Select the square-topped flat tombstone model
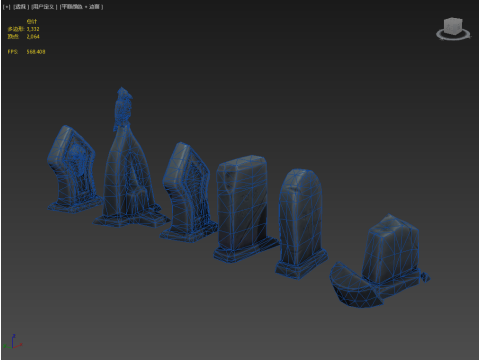 point(244,208)
